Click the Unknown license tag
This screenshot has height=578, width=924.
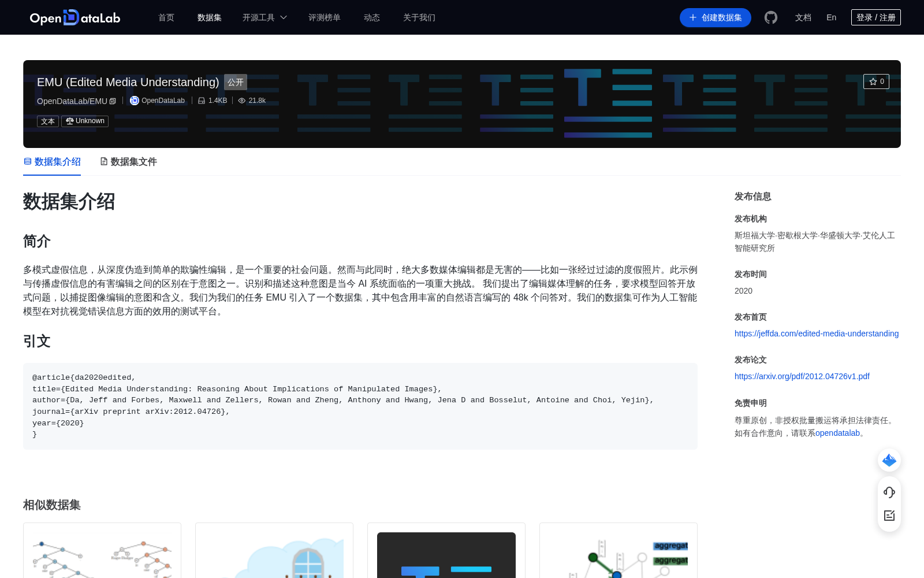pos(85,121)
